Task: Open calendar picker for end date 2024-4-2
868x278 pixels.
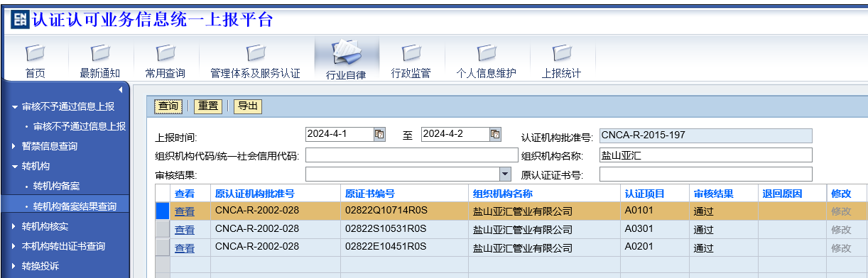Action: [494, 133]
